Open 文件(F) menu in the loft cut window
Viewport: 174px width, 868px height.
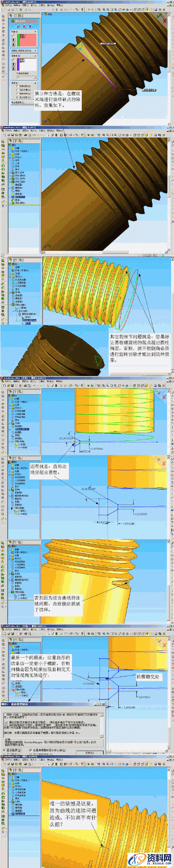[x=8, y=5]
